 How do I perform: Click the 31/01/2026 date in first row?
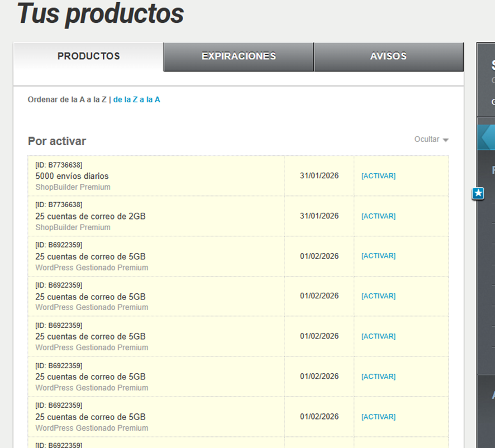[x=319, y=175]
